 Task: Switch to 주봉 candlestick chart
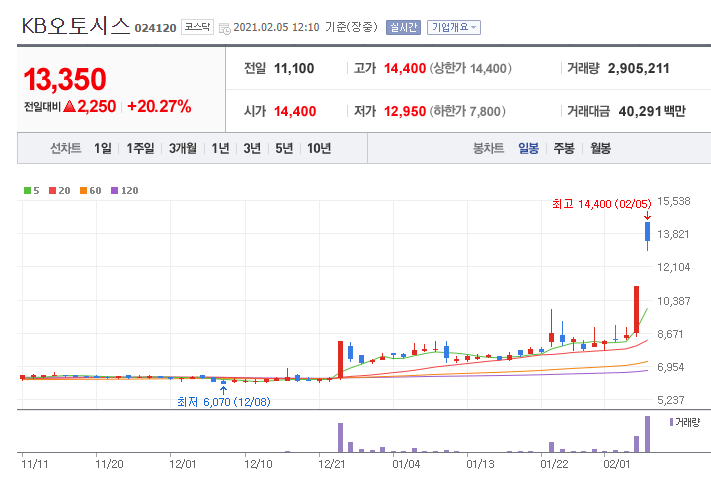coord(564,148)
